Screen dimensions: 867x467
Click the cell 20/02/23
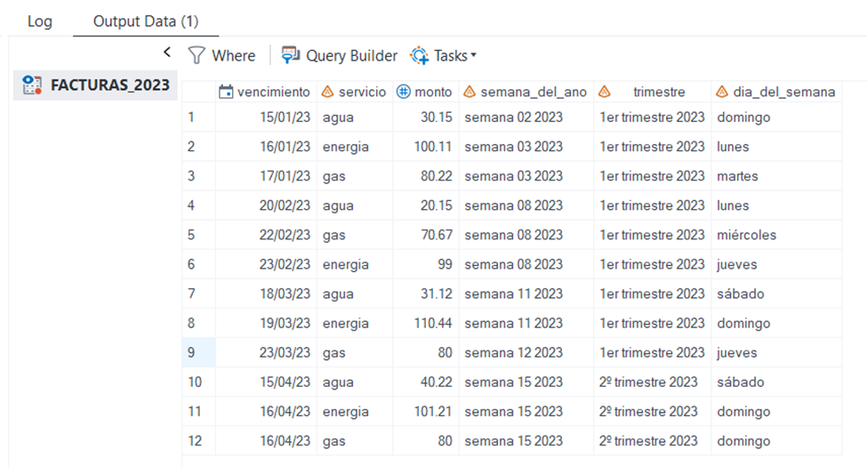266,206
